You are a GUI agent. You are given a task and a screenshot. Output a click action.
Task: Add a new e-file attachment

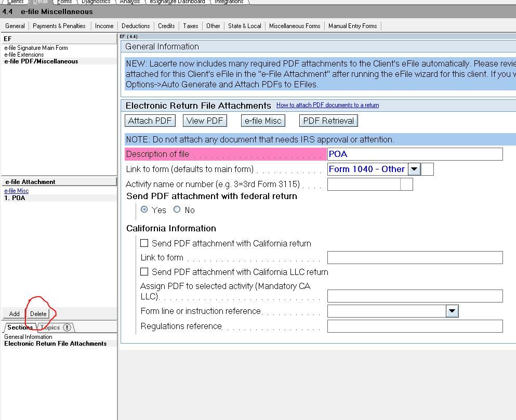coord(15,313)
